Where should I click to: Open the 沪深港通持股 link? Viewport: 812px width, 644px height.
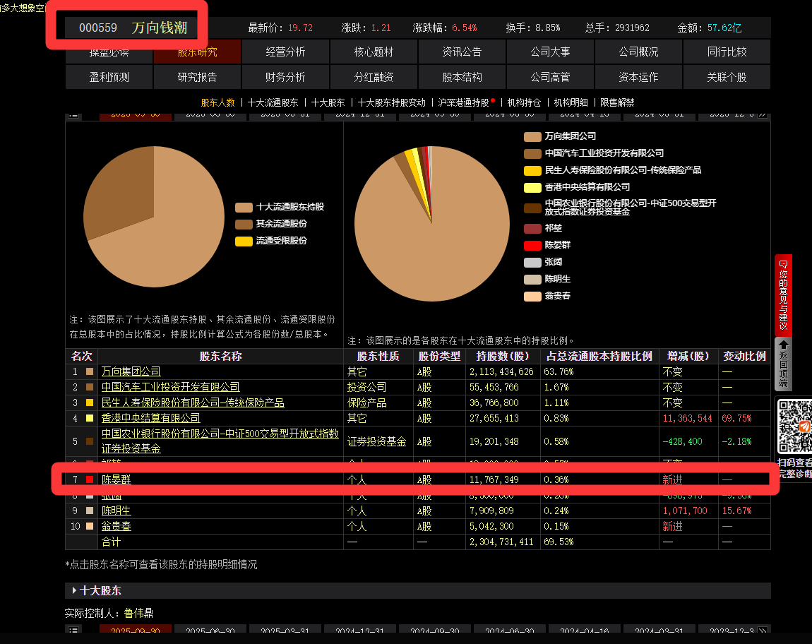(x=463, y=102)
